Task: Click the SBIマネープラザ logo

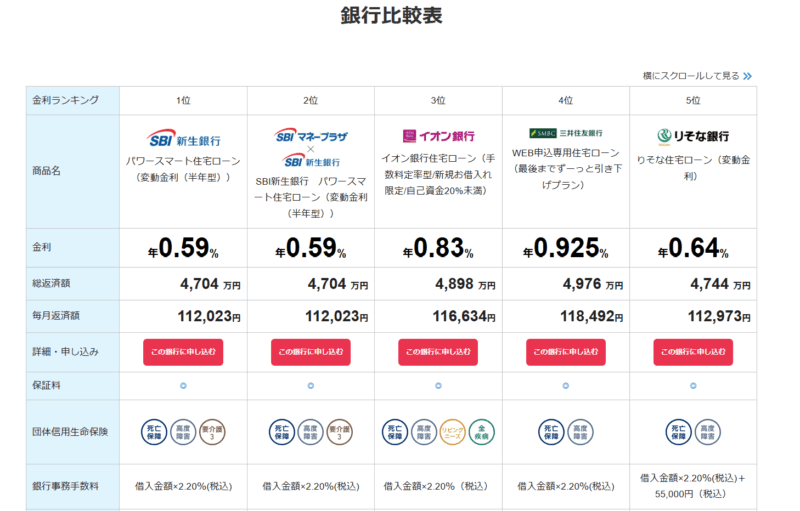Action: (x=310, y=135)
